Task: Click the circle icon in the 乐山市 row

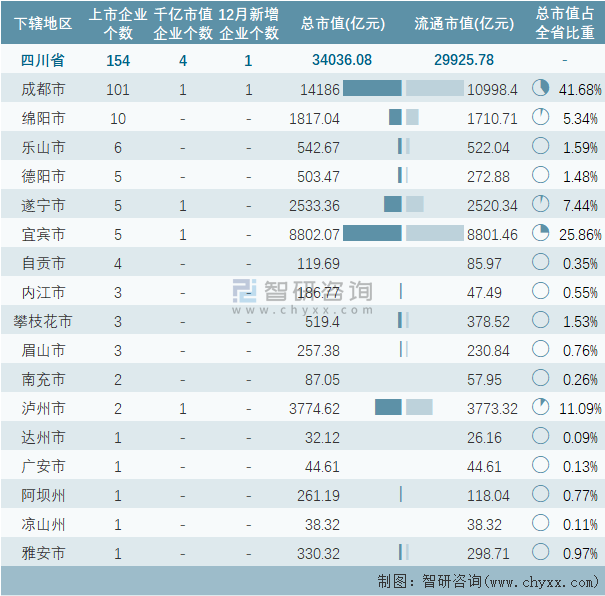Action: point(541,147)
